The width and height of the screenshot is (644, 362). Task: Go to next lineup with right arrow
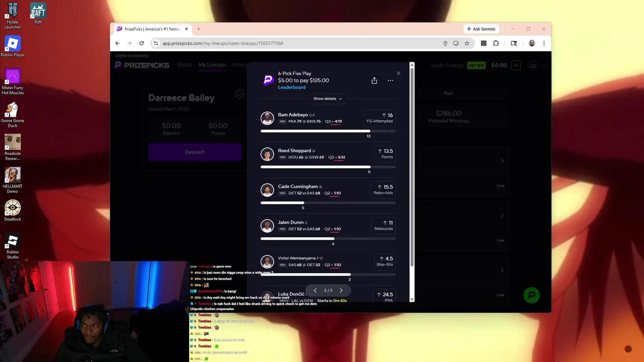pos(341,291)
